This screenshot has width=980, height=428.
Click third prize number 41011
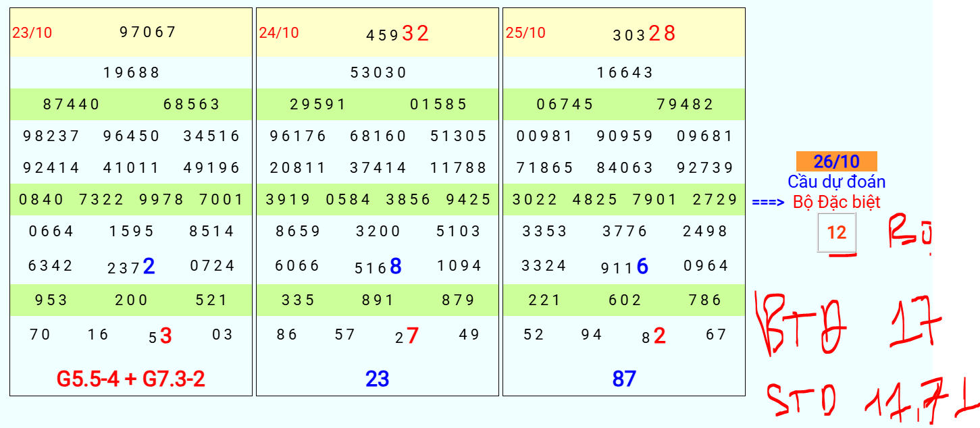tap(132, 167)
